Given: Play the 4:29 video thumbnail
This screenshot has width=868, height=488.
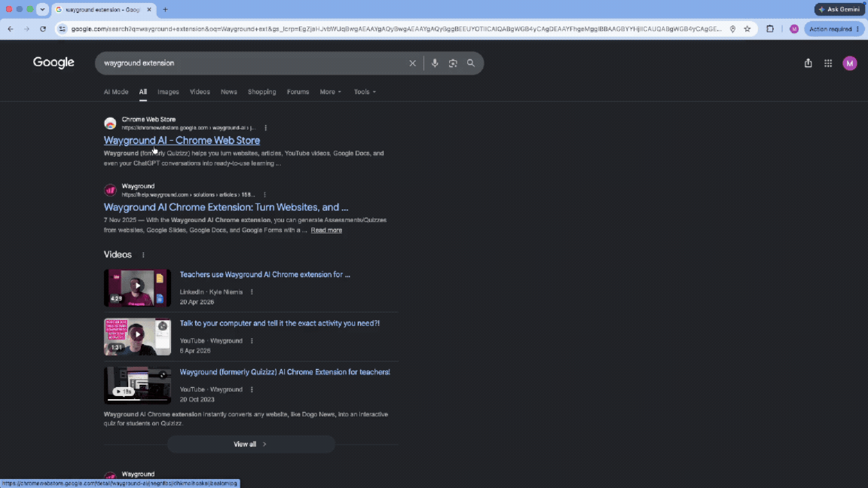Looking at the screenshot, I should click(137, 288).
